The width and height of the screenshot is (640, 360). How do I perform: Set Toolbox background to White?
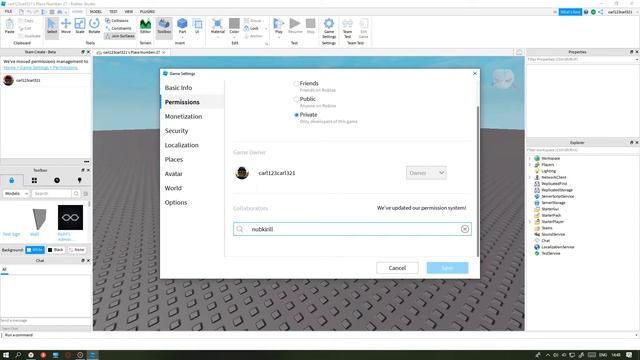[x=35, y=249]
